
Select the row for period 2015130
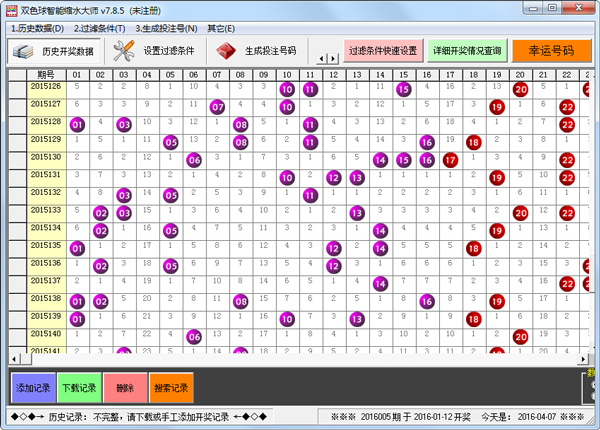coord(46,157)
